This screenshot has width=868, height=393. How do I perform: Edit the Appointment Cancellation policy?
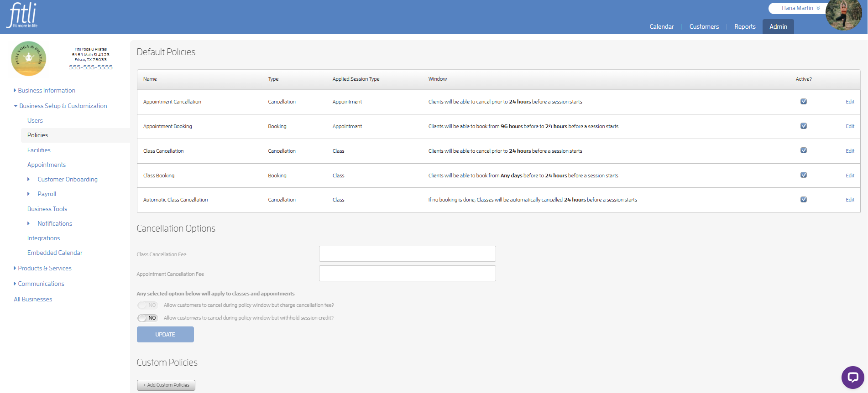[x=850, y=102]
